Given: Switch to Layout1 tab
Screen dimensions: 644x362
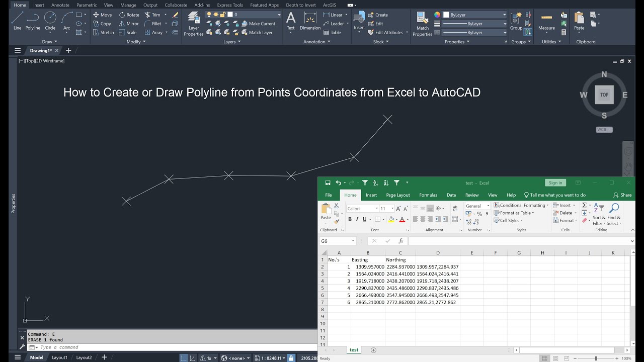Looking at the screenshot, I should tap(59, 357).
